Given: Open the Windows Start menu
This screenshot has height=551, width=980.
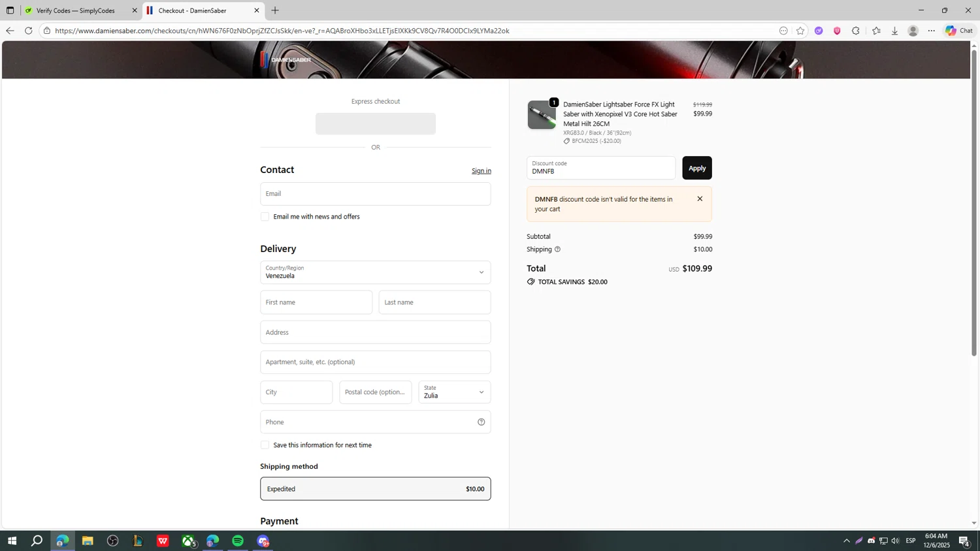Looking at the screenshot, I should (12, 541).
